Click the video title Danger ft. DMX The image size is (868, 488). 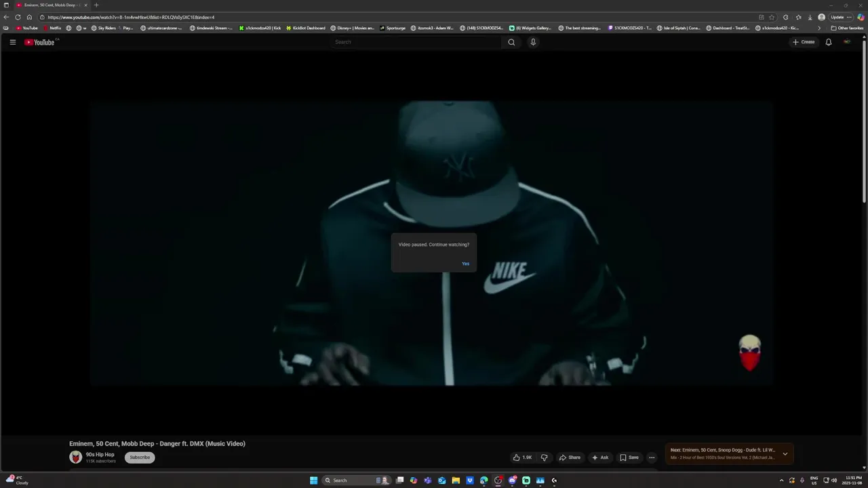(157, 444)
